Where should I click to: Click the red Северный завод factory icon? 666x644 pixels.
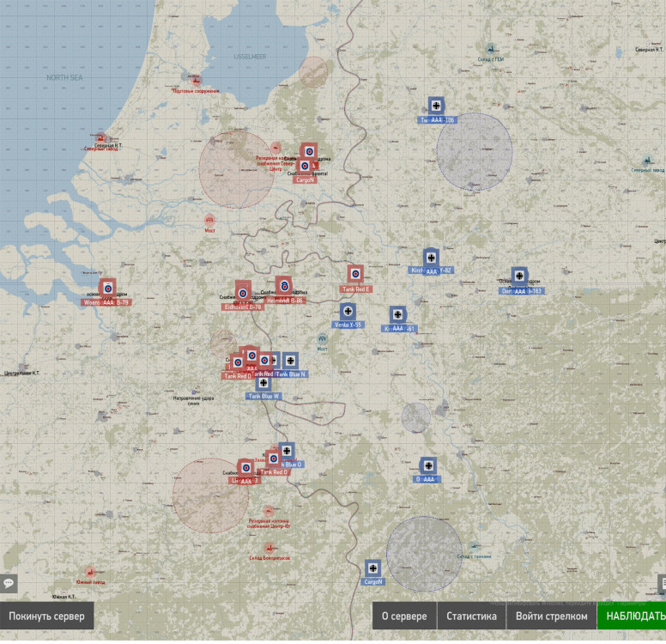tap(100, 137)
